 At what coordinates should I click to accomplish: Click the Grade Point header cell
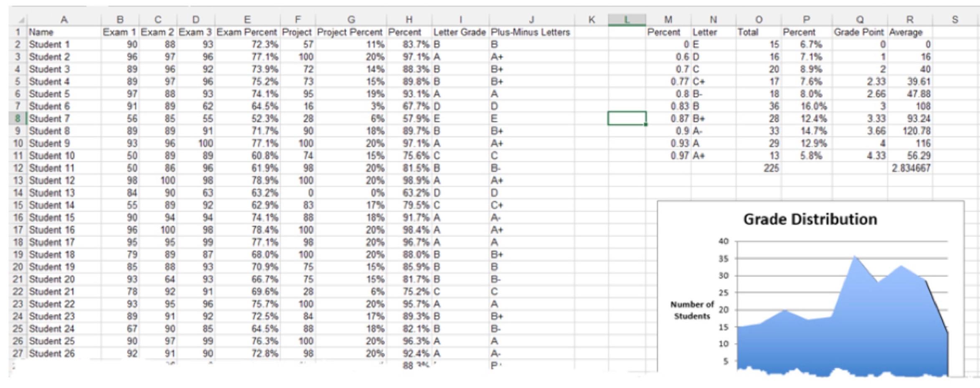(859, 32)
